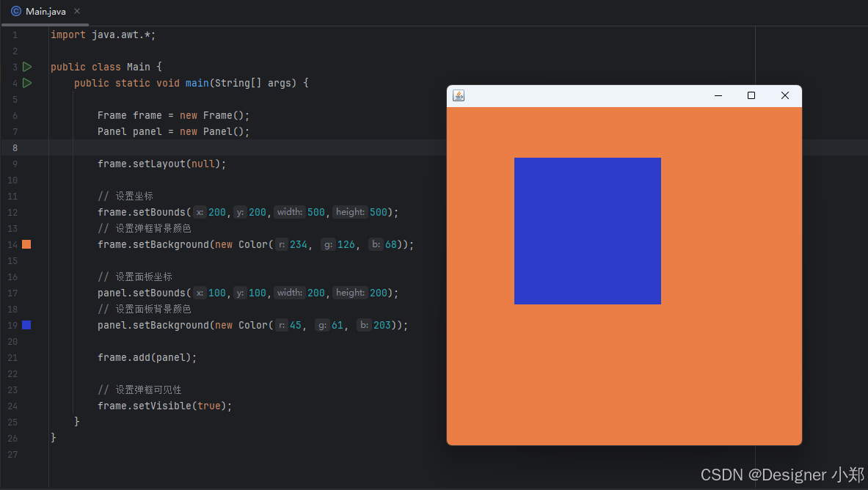Click line number 8 in the gutter
868x490 pixels.
[x=15, y=148]
